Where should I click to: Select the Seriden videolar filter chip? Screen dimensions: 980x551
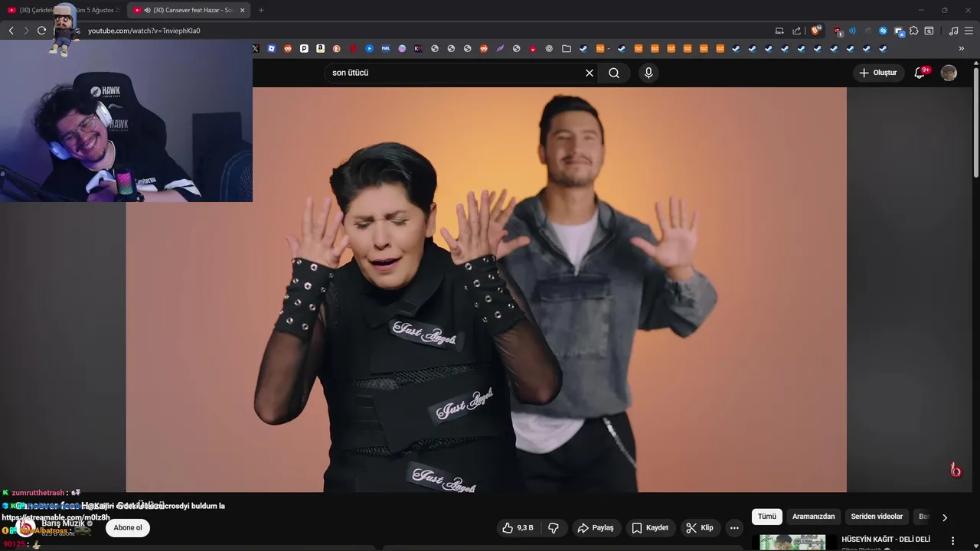[x=877, y=517]
